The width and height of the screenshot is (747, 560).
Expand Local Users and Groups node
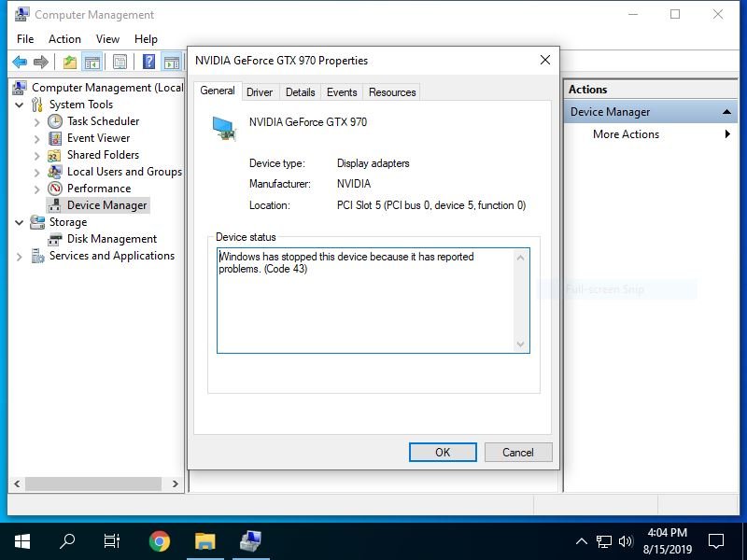pyautogui.click(x=36, y=173)
